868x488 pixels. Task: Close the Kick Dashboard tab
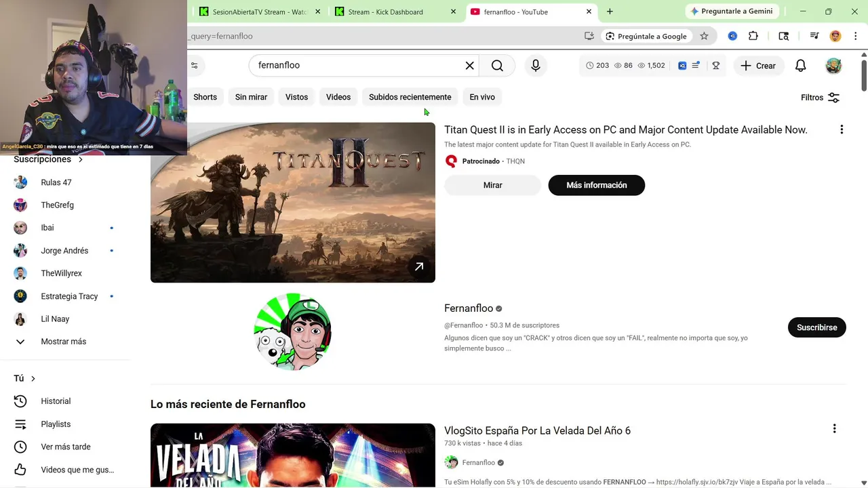pyautogui.click(x=453, y=12)
